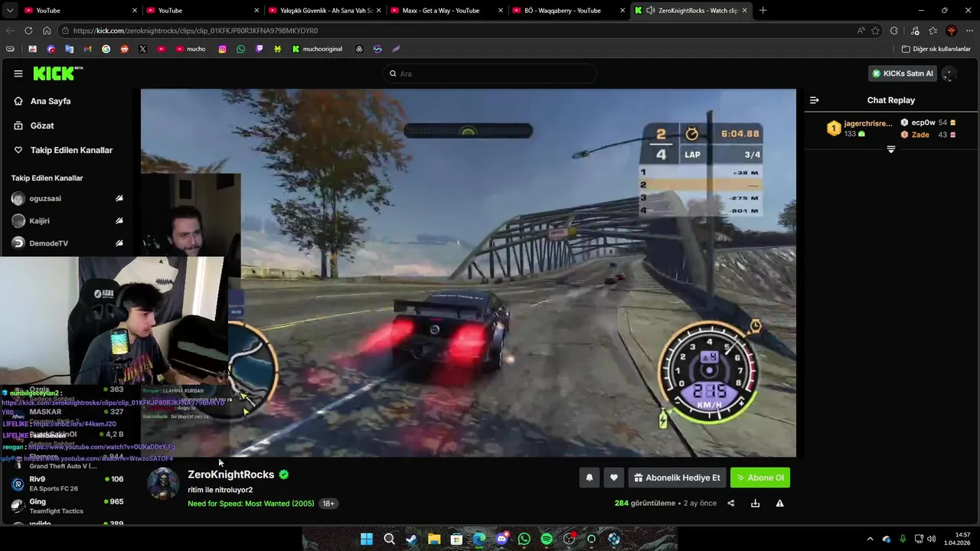Expand the chat leaderboard arrow

[890, 149]
